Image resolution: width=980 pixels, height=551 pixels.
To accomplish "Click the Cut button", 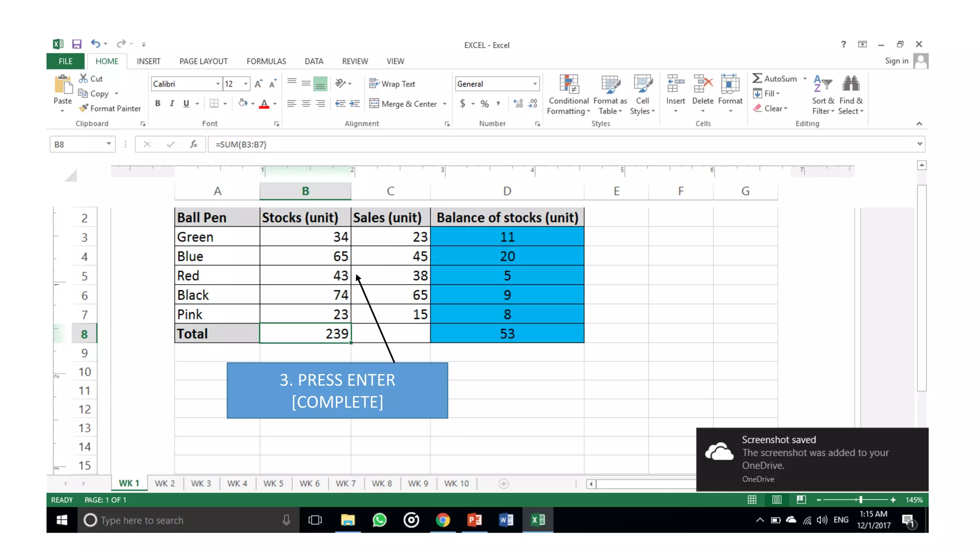I will [91, 78].
